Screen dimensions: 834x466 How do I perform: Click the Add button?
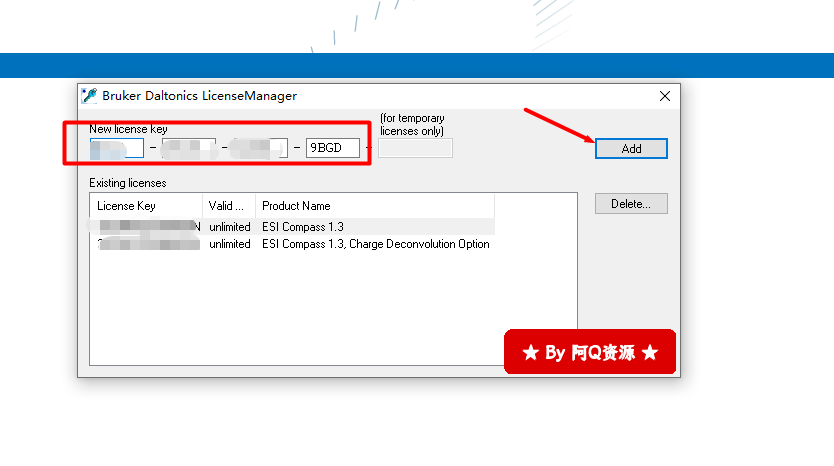pyautogui.click(x=631, y=148)
